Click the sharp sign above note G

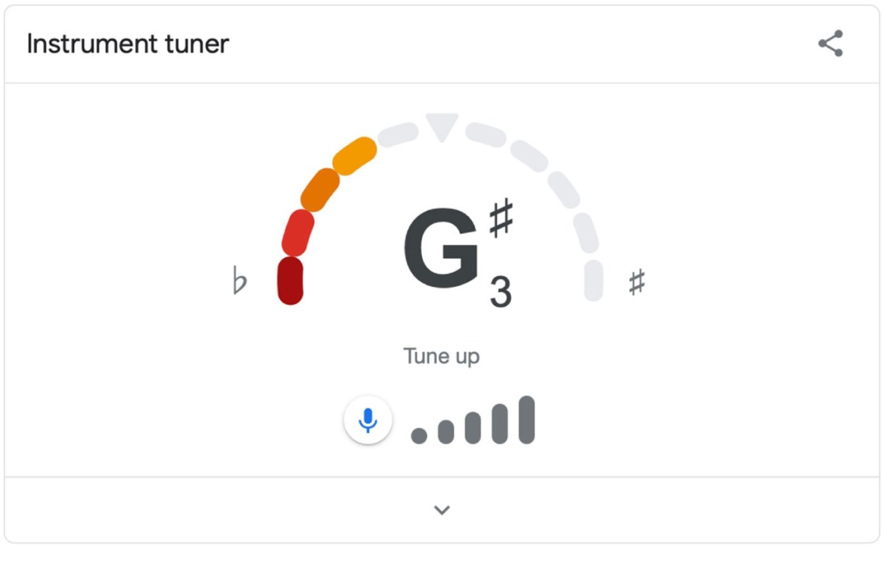click(501, 218)
